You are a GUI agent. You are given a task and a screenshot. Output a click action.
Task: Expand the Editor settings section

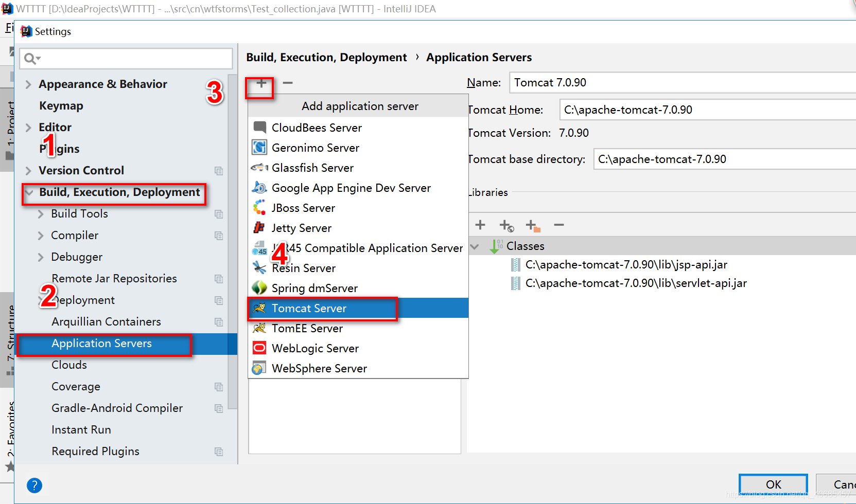(28, 128)
